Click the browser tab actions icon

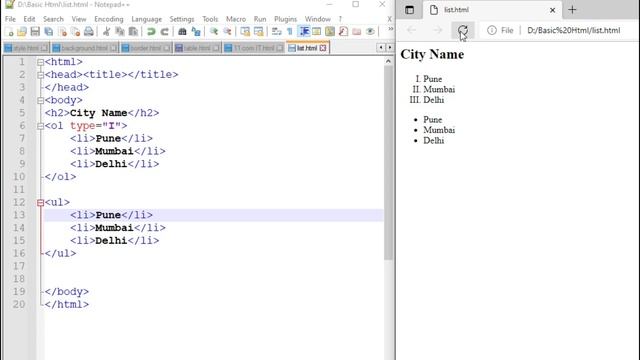click(x=409, y=10)
